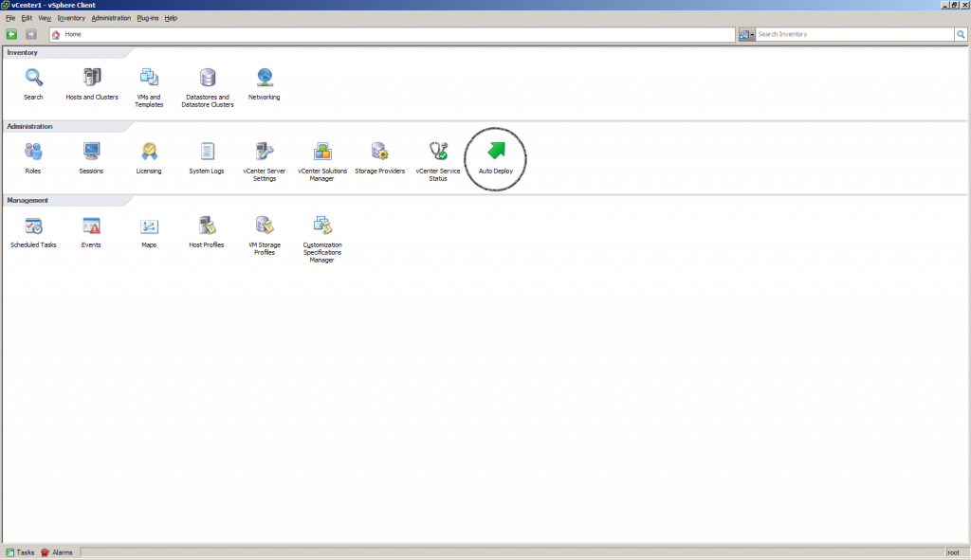The width and height of the screenshot is (971, 560).
Task: Click the forward navigation arrow
Action: point(31,35)
